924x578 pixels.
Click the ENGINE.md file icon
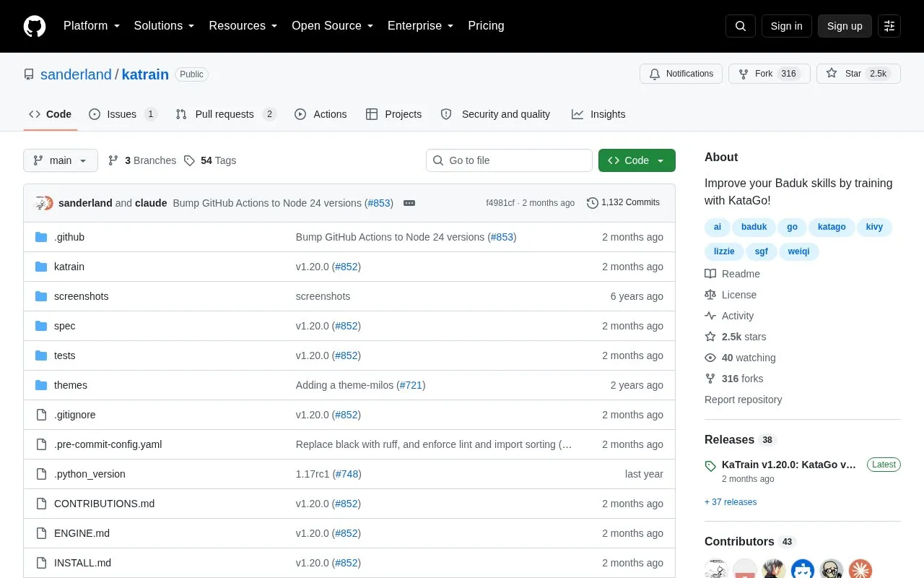41,533
